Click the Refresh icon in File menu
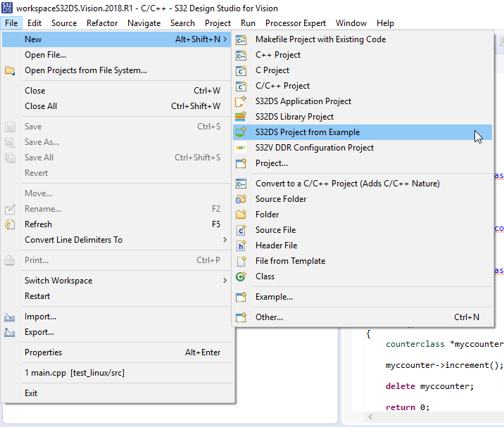The image size is (504, 427). point(10,224)
